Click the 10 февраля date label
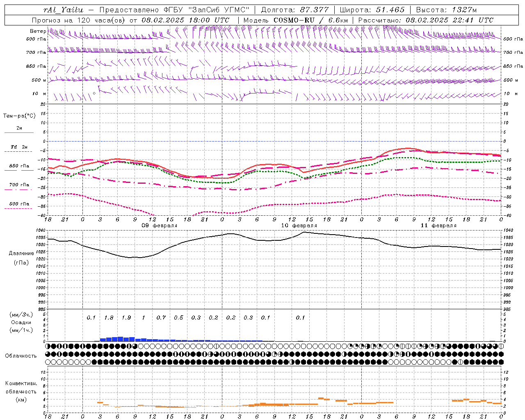The width and height of the screenshot is (525, 420). 299,226
